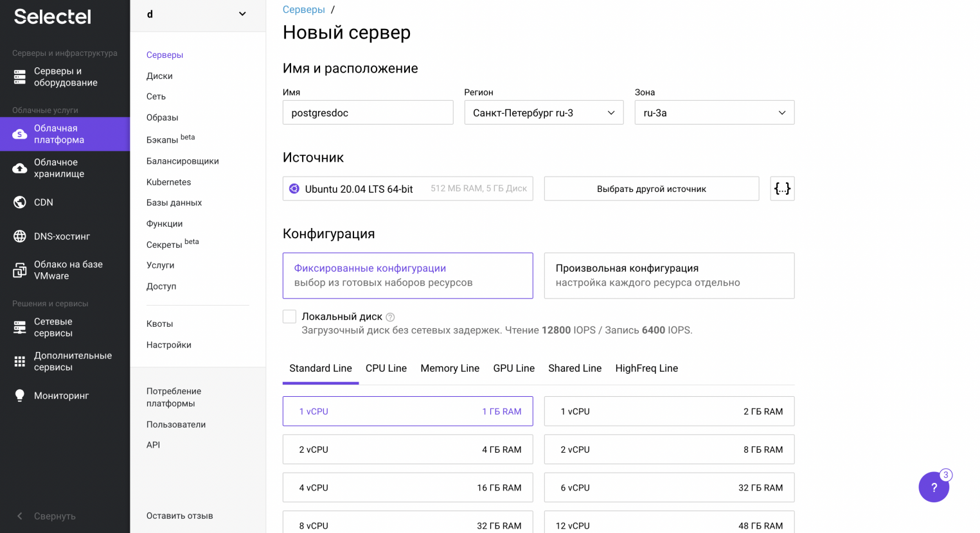
Task: Click the Monitoring lightbulb icon
Action: pos(20,396)
